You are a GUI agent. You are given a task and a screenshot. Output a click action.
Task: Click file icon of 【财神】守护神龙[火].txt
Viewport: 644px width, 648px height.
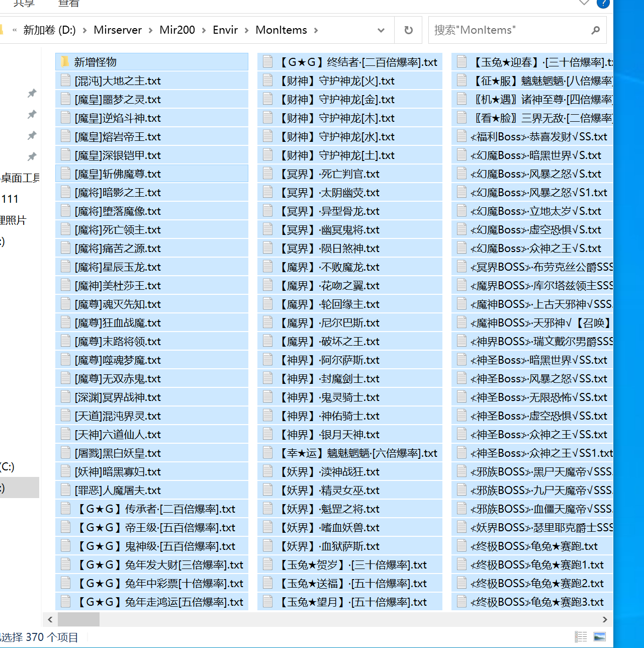click(x=268, y=80)
